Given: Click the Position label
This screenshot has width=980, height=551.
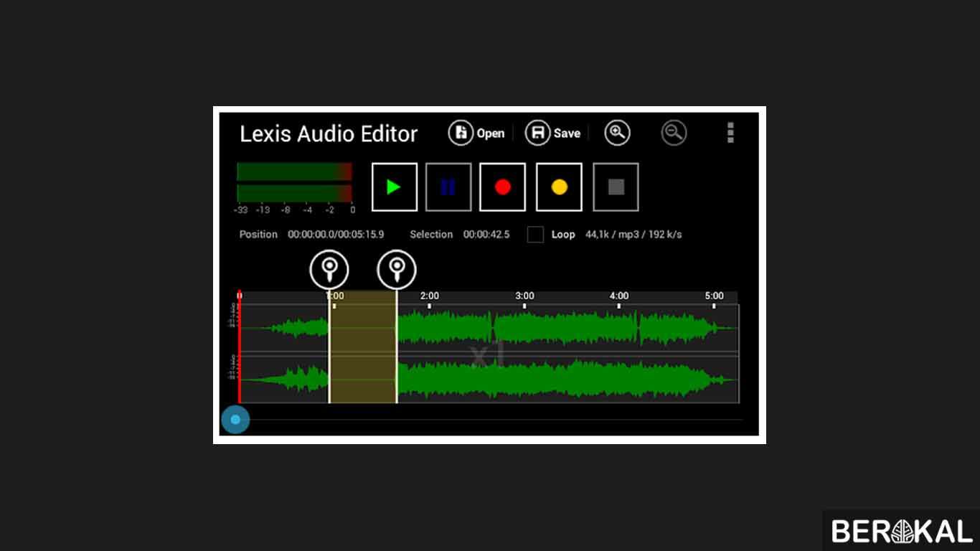Looking at the screenshot, I should point(258,235).
